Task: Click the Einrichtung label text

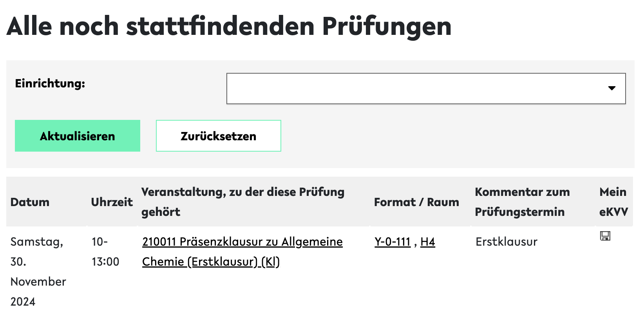Action: coord(50,83)
